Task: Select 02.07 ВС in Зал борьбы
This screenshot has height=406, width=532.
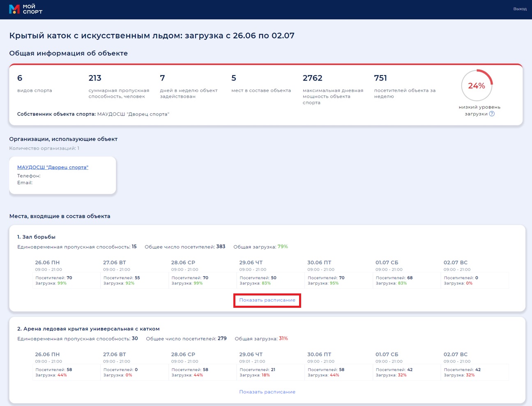Action: pos(455,263)
